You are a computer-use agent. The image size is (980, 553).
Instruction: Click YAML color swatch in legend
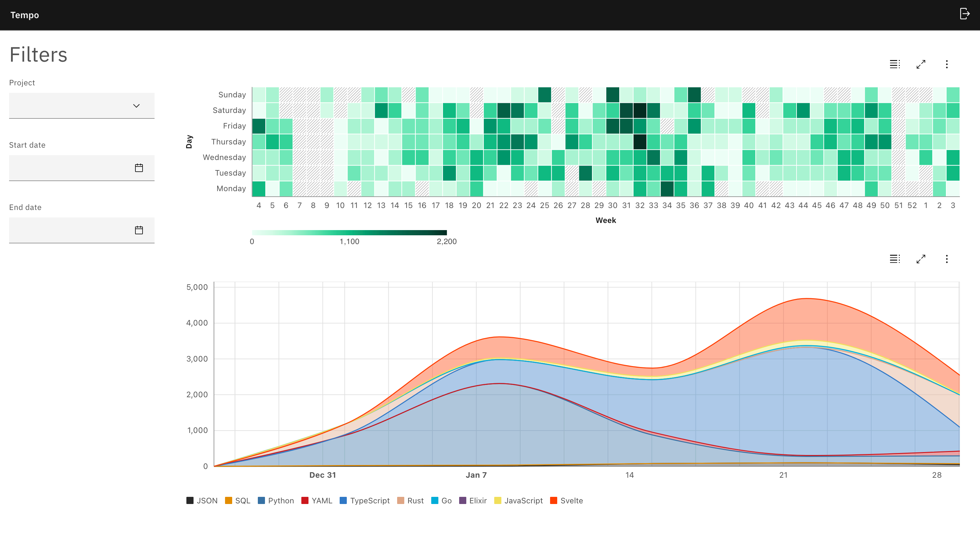(x=305, y=500)
